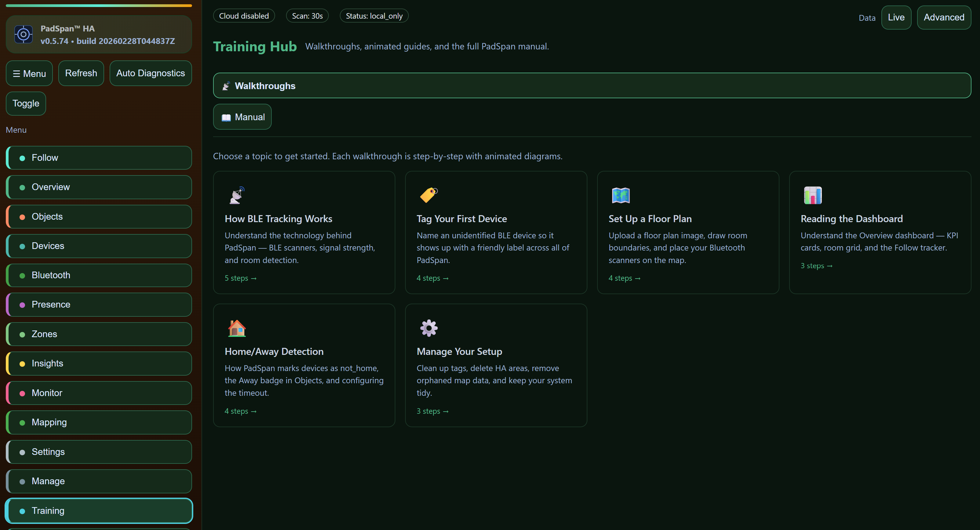Open How BLE Tracking Works walkthrough title
980x530 pixels.
(x=278, y=219)
